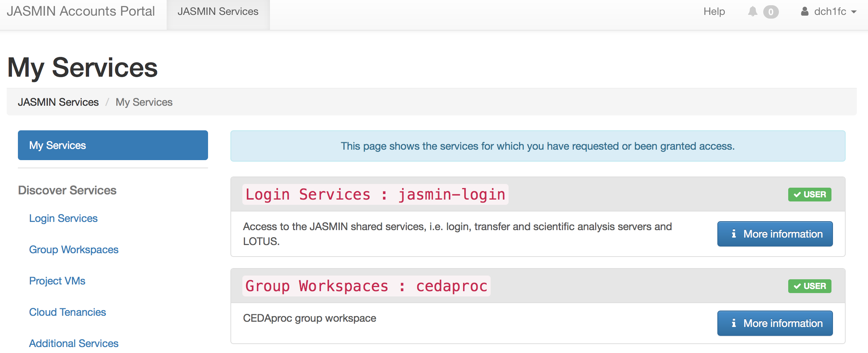
Task: Go to JASMIN Accounts Portal home
Action: coord(81,11)
